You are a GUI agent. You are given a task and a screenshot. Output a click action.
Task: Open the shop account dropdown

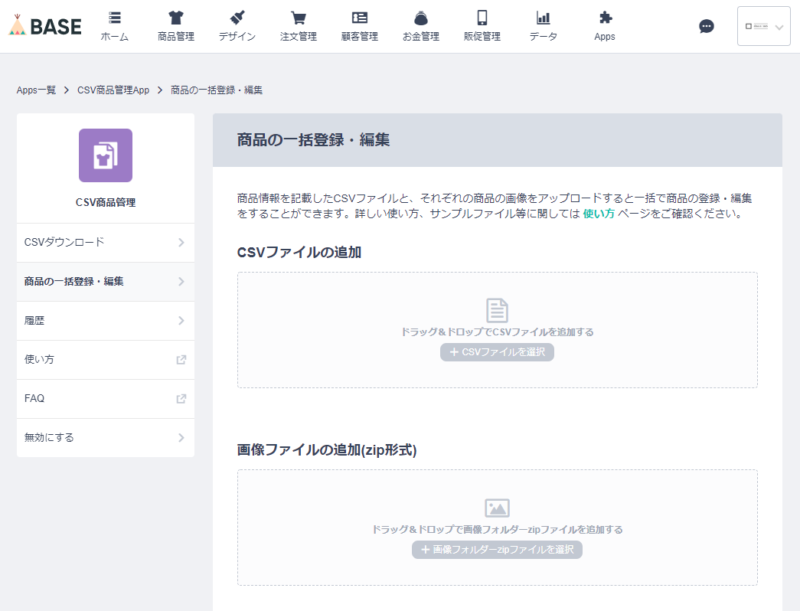click(x=764, y=26)
